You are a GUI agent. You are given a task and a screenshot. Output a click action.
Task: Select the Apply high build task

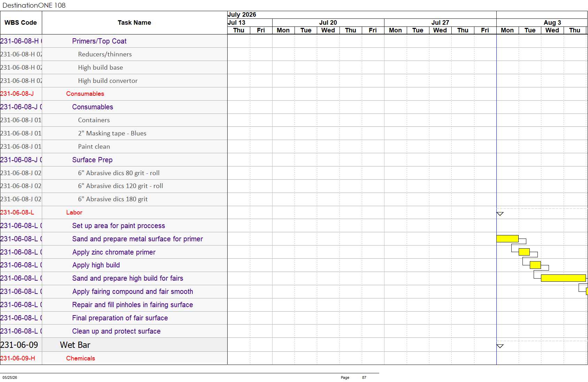114,265
